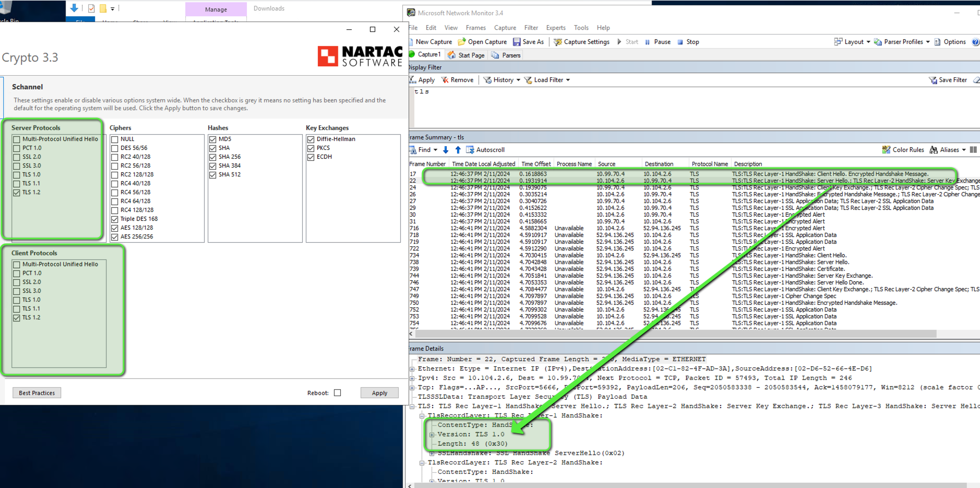Click the Save As disk icon
The width and height of the screenshot is (980, 488).
(x=517, y=42)
